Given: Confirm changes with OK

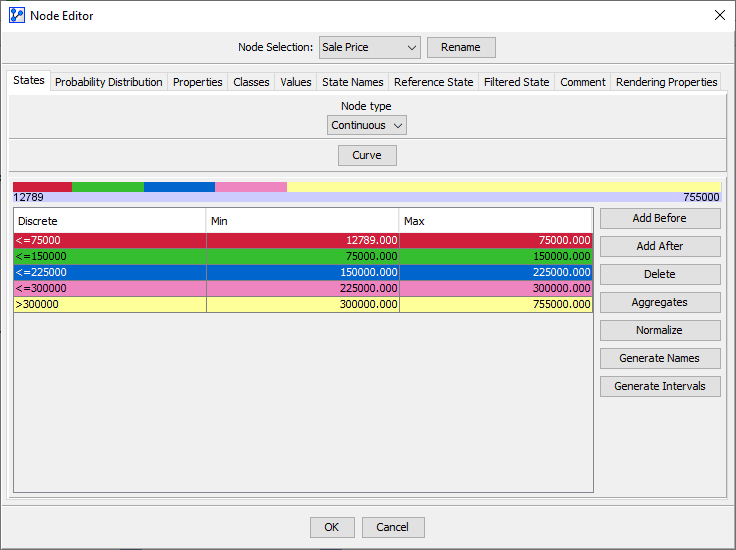Looking at the screenshot, I should 332,527.
